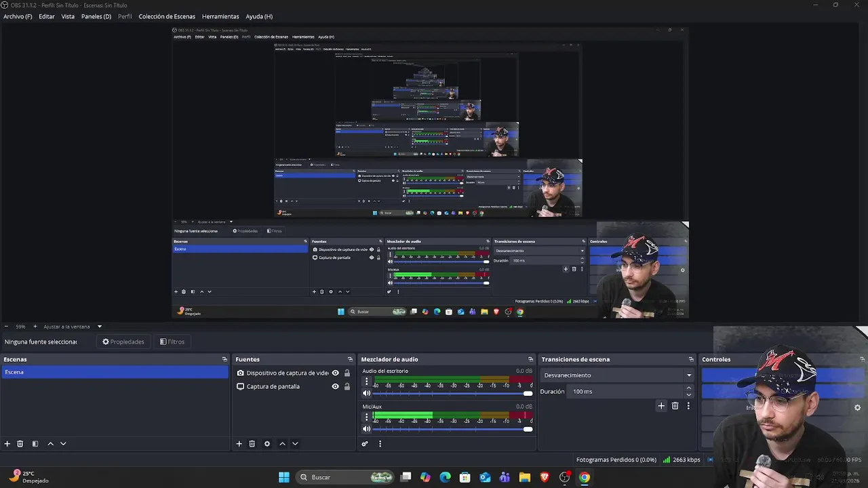The width and height of the screenshot is (868, 488).
Task: Decrease transition duration with down arrow
Action: coord(689,394)
